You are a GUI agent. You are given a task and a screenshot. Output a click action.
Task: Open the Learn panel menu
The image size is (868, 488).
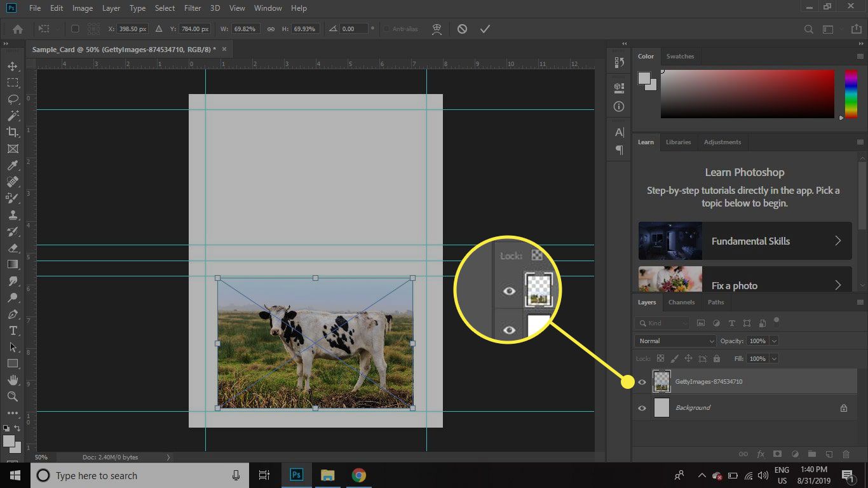click(x=860, y=142)
